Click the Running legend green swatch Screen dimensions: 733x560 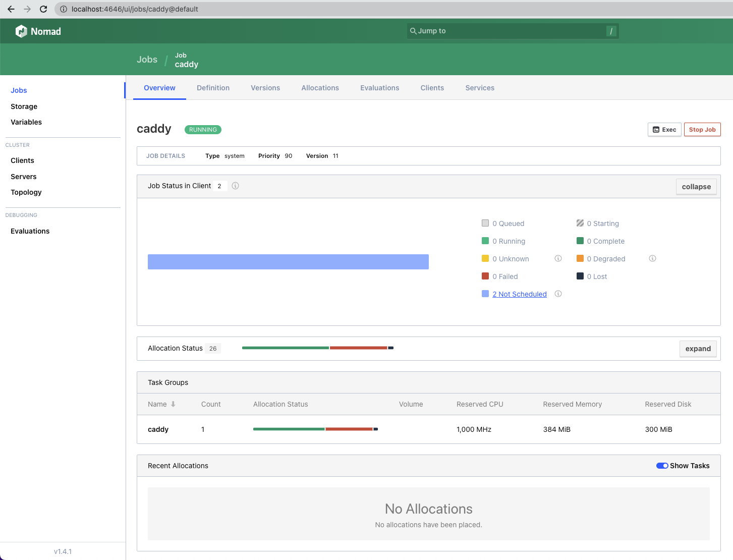485,241
